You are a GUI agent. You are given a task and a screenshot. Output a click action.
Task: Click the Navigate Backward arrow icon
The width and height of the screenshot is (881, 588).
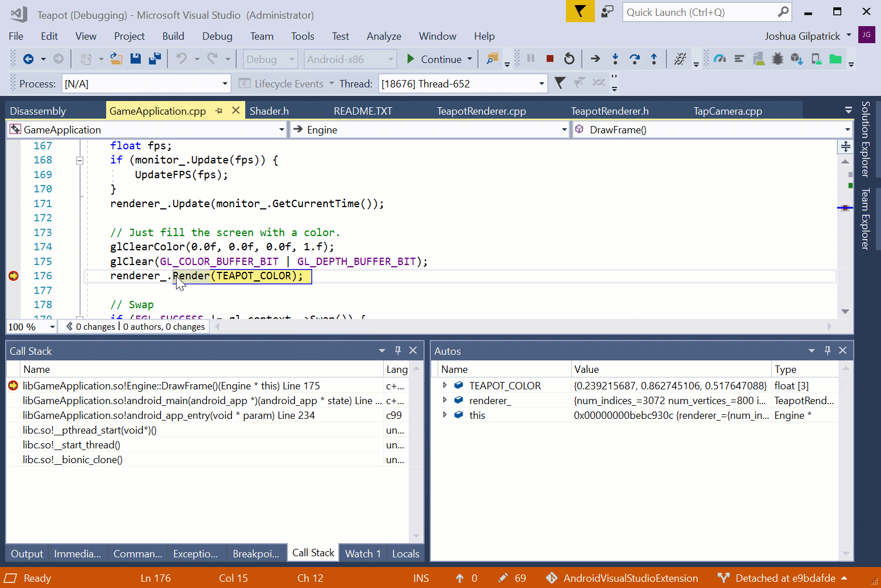coord(28,58)
